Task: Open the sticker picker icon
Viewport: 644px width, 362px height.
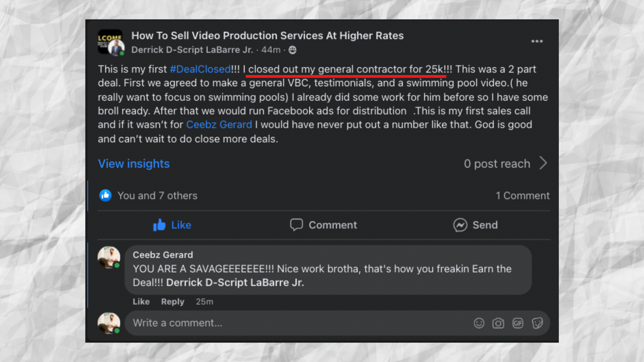Action: click(537, 323)
